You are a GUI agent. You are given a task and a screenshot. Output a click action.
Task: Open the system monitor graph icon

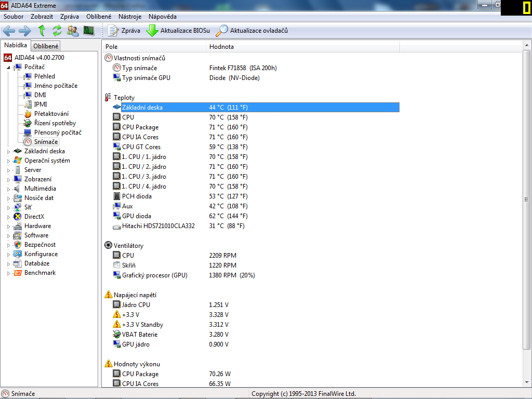89,31
